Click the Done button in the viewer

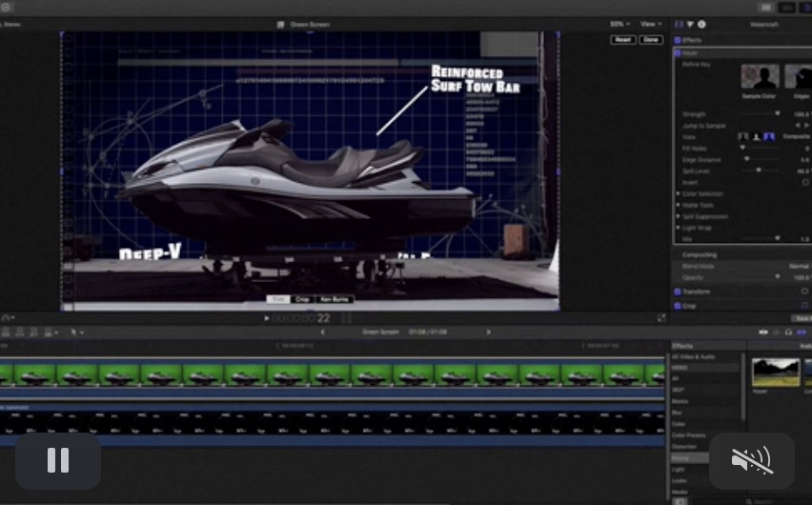coord(651,40)
